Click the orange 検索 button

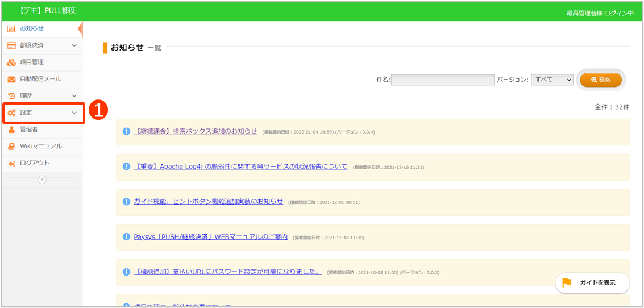click(601, 80)
